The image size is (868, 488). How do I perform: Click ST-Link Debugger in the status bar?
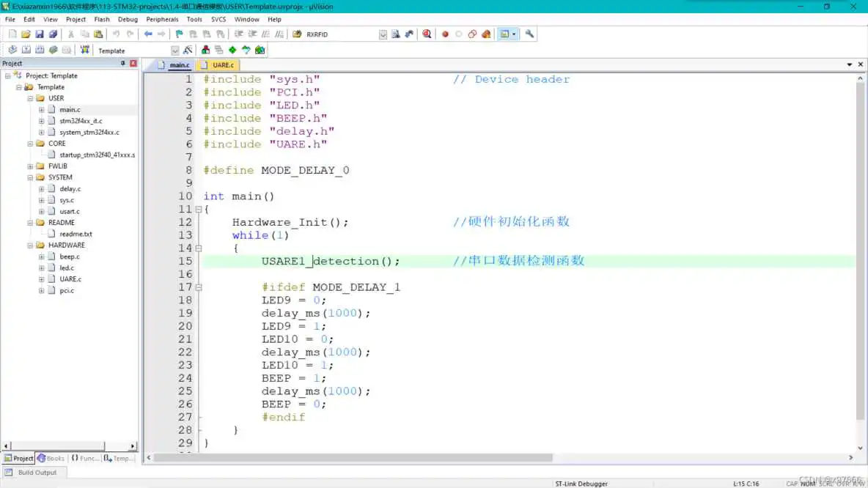tap(581, 484)
